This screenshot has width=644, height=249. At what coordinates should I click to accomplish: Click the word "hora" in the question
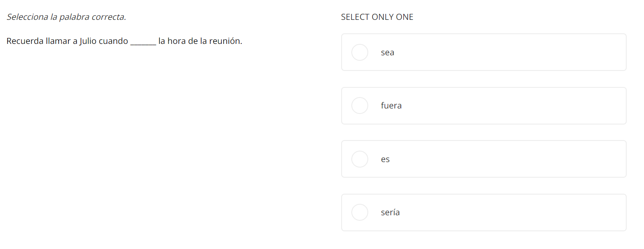(x=177, y=41)
